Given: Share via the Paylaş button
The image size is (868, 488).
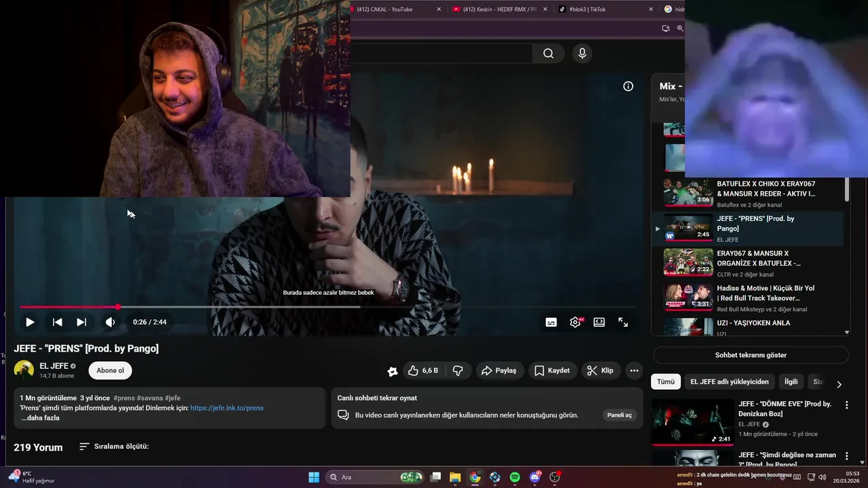Looking at the screenshot, I should (x=499, y=371).
